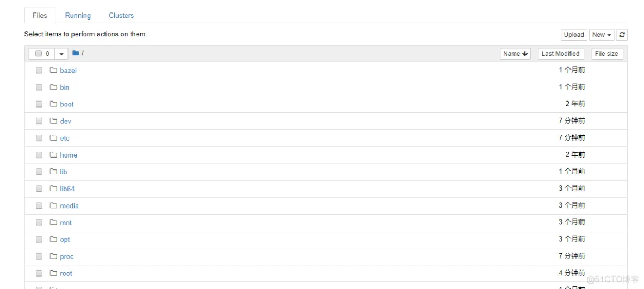644x289 pixels.
Task: Switch to the Running tab
Action: pyautogui.click(x=78, y=16)
